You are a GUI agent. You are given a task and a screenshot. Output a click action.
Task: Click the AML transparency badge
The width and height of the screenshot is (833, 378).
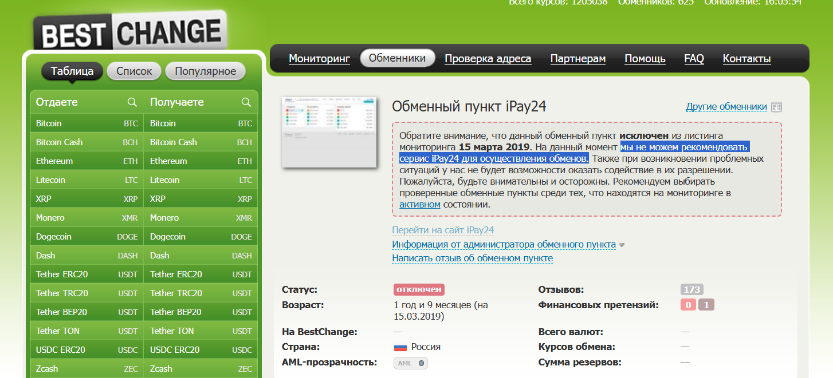411,363
